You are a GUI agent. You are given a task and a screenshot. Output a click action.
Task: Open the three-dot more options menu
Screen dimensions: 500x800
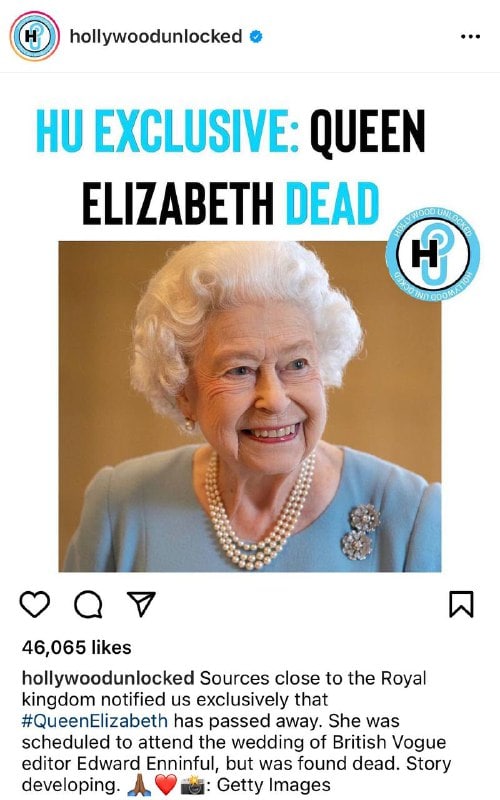point(470,37)
